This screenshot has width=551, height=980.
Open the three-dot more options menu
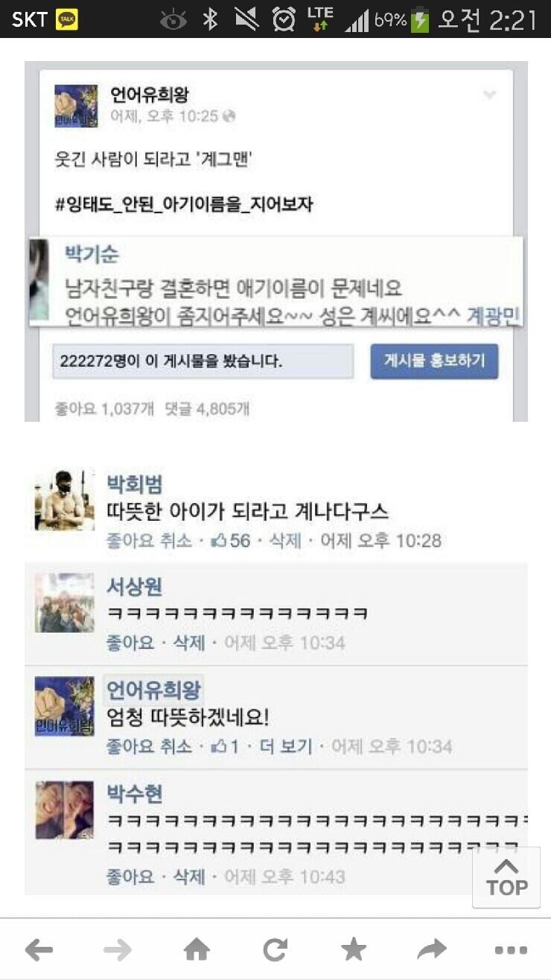(511, 950)
